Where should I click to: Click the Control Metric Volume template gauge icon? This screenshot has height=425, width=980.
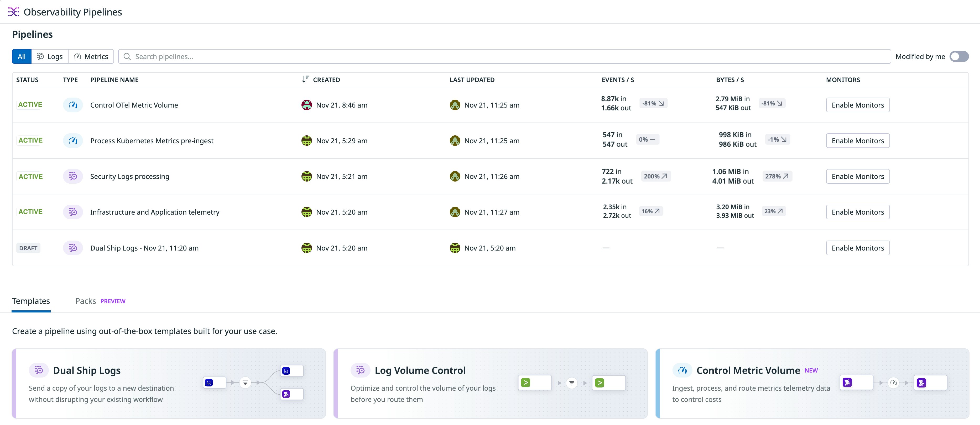(682, 369)
